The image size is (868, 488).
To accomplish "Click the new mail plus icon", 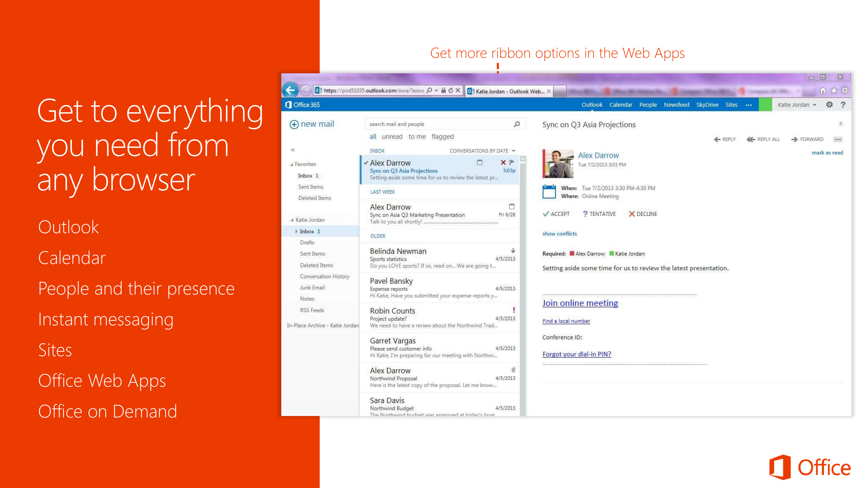I will tap(294, 124).
